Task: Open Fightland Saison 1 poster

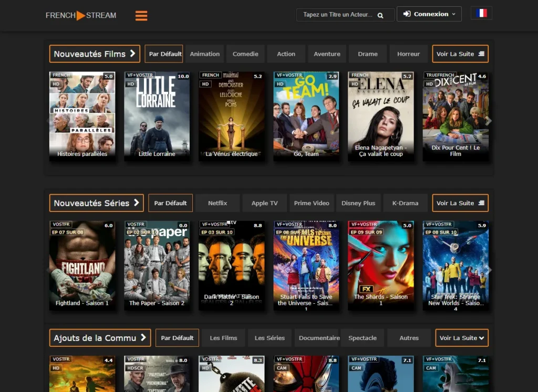Action: coord(82,266)
